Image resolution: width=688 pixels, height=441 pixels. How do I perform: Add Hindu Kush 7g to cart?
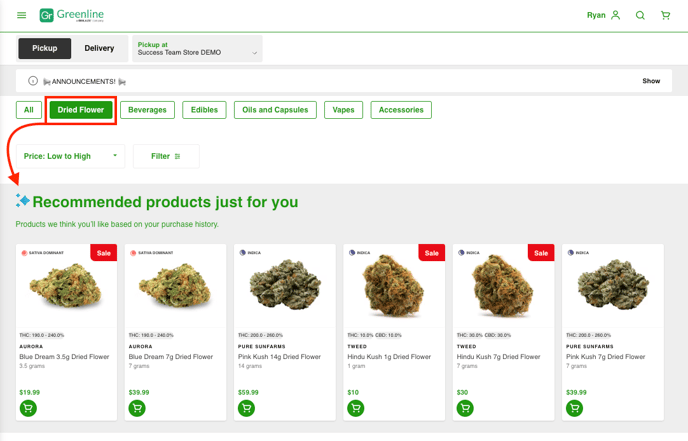(x=465, y=408)
